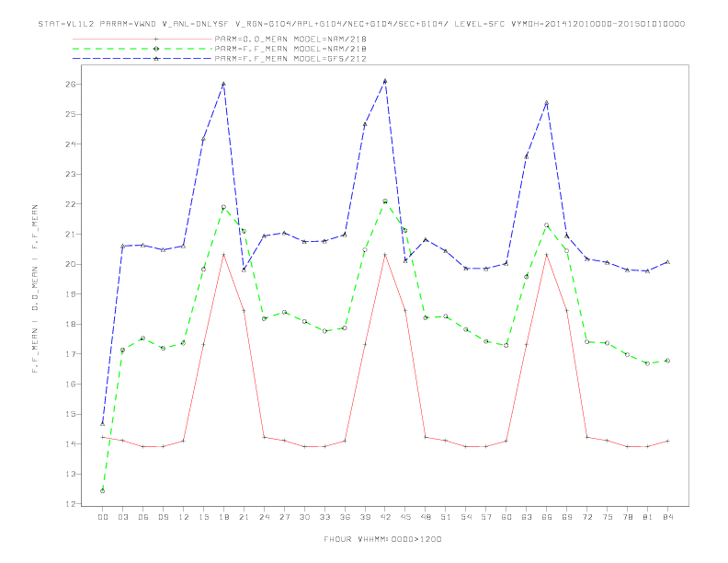Click x-axis forecast hour label 48

point(426,517)
